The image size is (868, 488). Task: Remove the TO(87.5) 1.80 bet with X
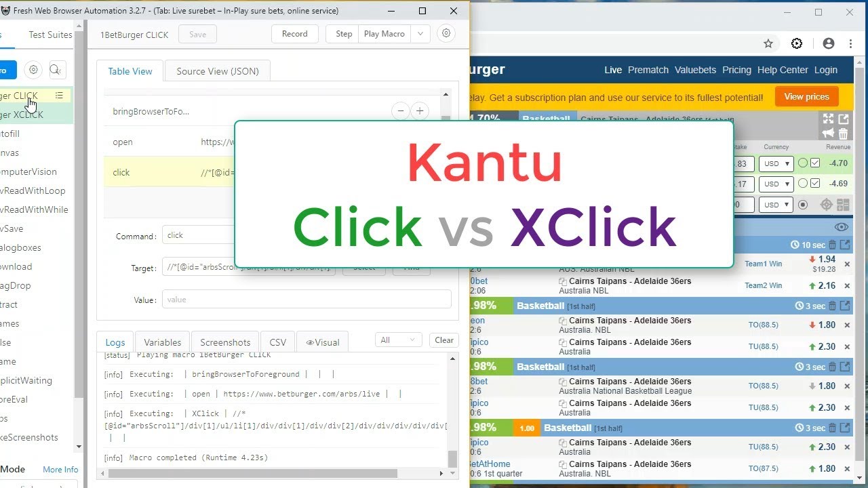(847, 469)
